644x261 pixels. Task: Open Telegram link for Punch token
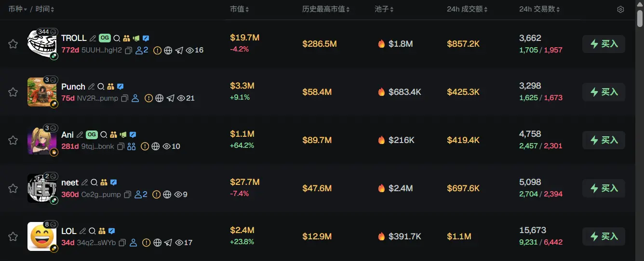coord(170,98)
